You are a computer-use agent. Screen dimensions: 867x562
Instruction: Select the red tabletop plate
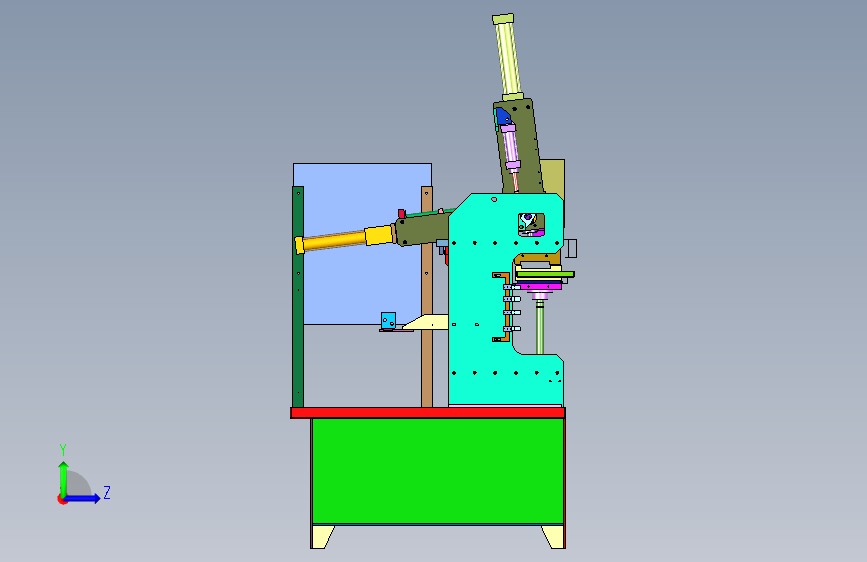coord(427,413)
